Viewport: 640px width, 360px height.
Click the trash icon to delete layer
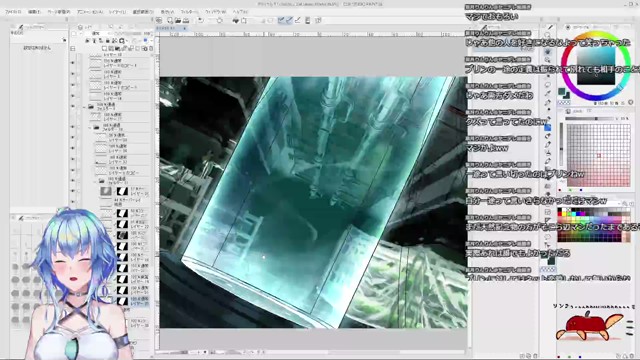pyautogui.click(x=151, y=49)
